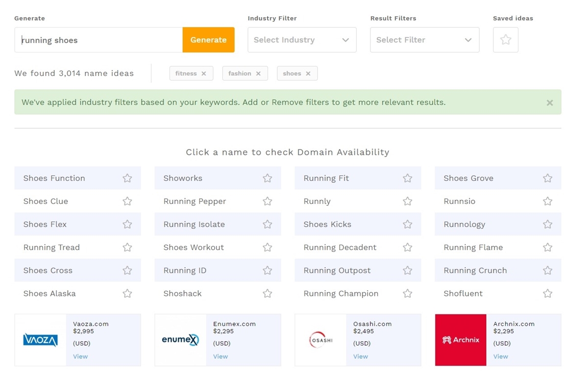The image size is (588, 373).
Task: Star the Runnology name
Action: pos(547,224)
